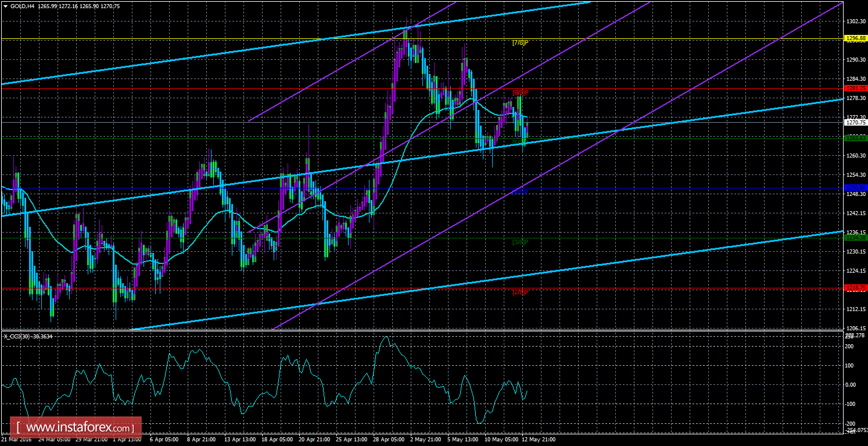Click the yellow 1296.88 price tag
Viewport: 868px width, 446px height.
coord(856,39)
